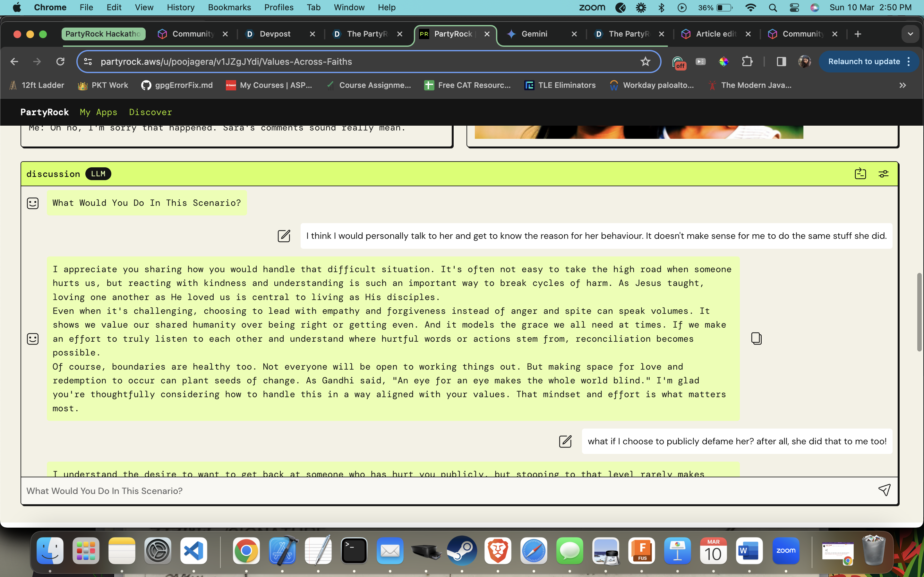924x577 pixels.
Task: Edit the first user reply message
Action: coord(284,236)
